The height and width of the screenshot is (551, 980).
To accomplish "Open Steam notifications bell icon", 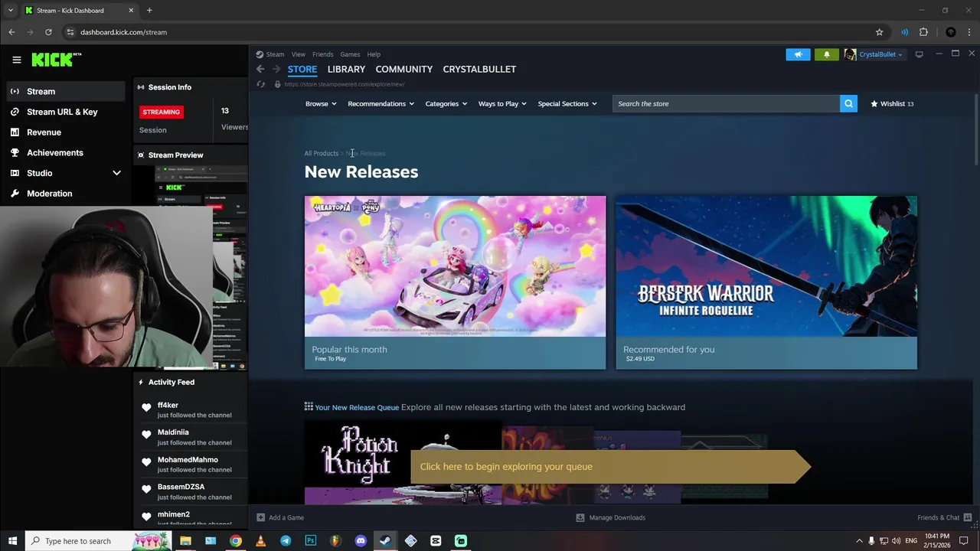I will coord(826,54).
